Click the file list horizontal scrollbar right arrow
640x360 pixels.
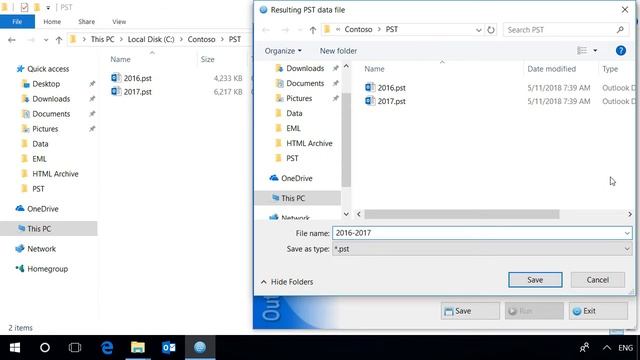630,214
